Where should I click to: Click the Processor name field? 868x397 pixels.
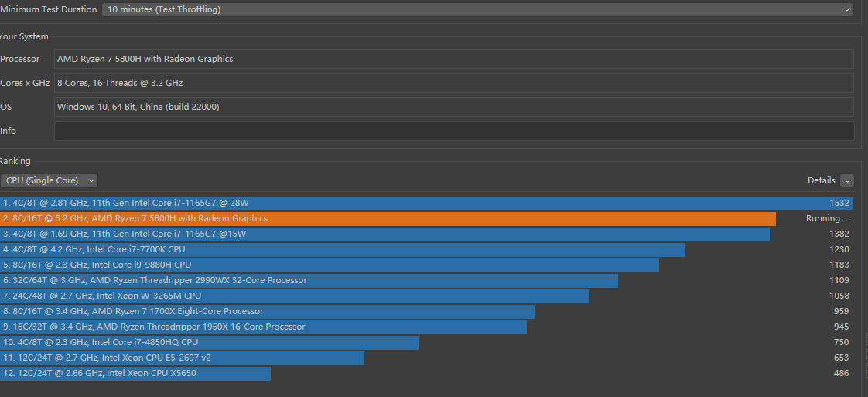click(x=454, y=59)
